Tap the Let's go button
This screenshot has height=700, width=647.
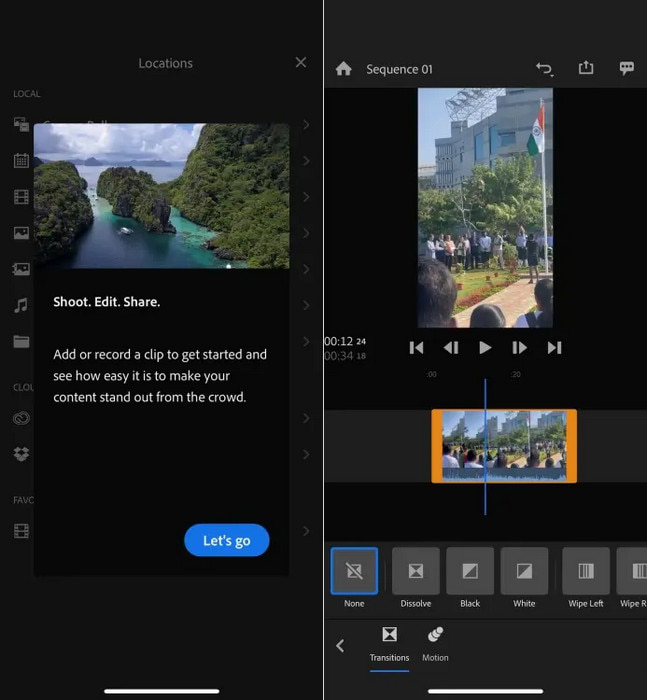tap(227, 540)
